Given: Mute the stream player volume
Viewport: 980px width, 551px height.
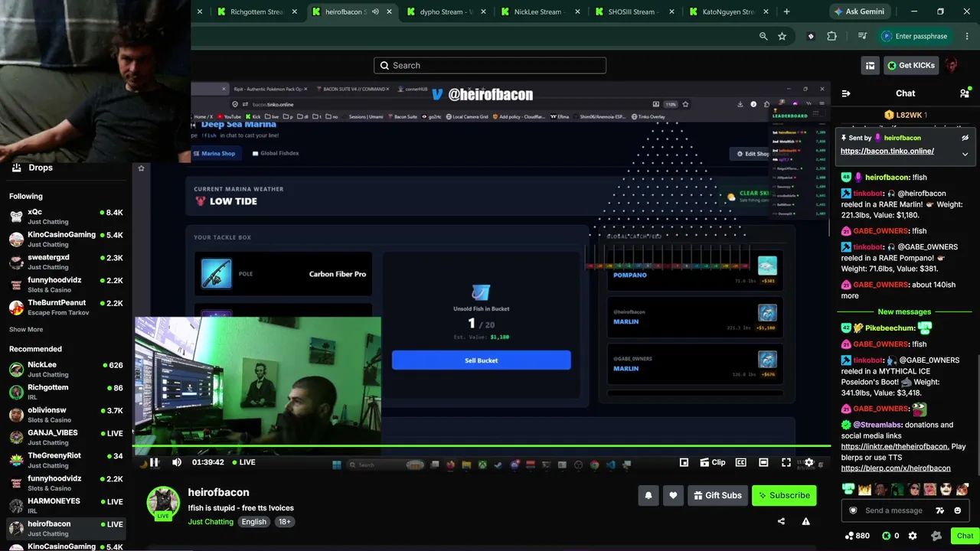Looking at the screenshot, I should pyautogui.click(x=177, y=462).
